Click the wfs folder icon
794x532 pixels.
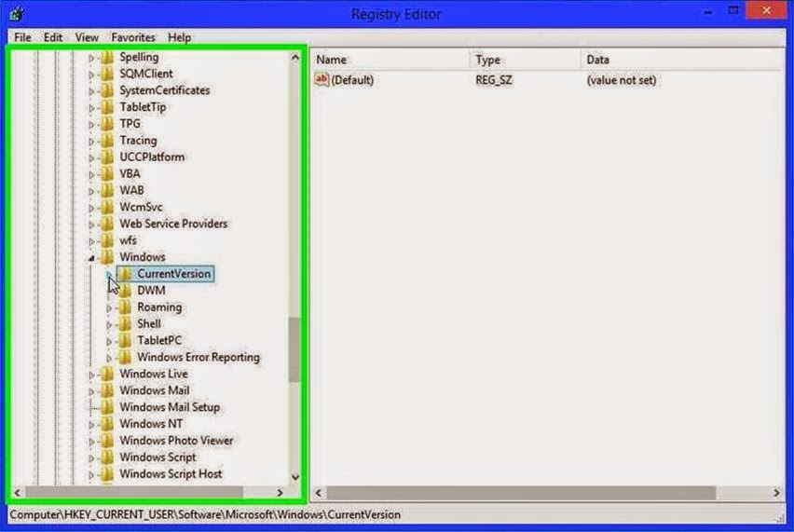tap(107, 241)
